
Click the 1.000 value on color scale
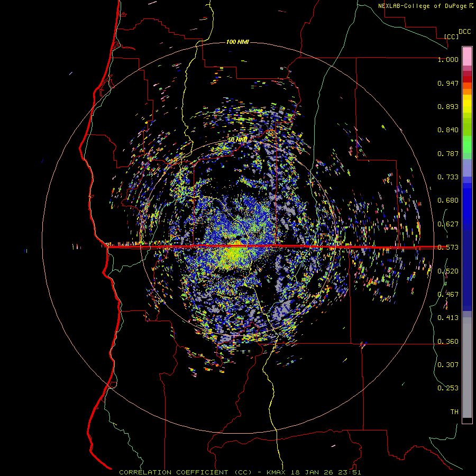click(x=448, y=59)
